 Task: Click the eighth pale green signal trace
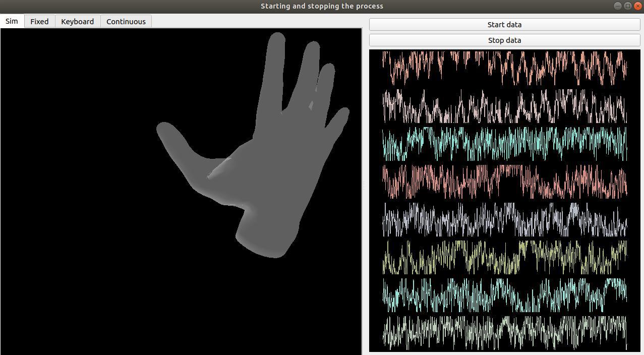(x=504, y=333)
